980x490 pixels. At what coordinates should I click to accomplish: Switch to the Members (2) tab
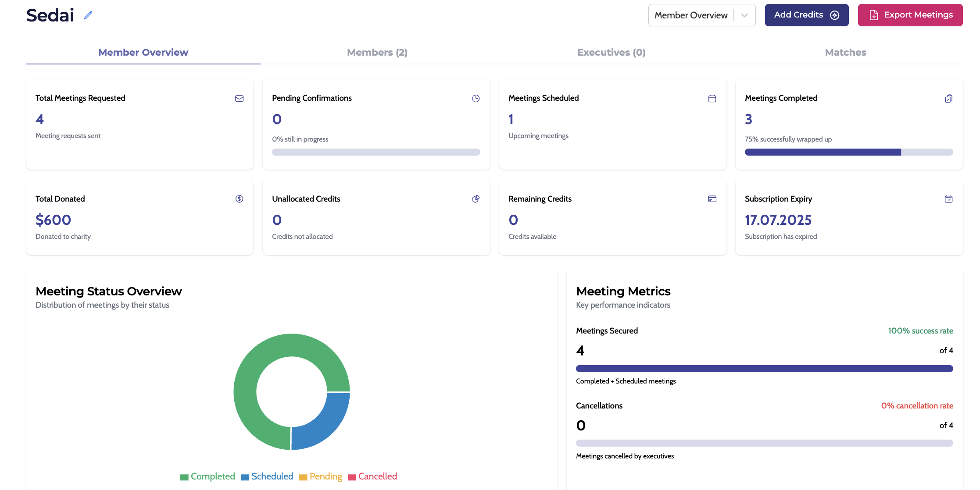[x=377, y=53]
